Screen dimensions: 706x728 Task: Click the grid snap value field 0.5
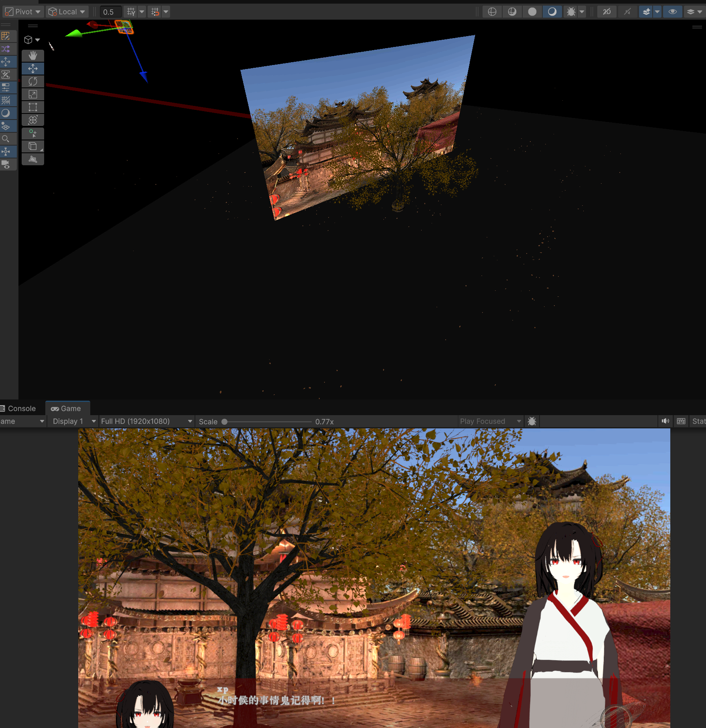point(111,12)
